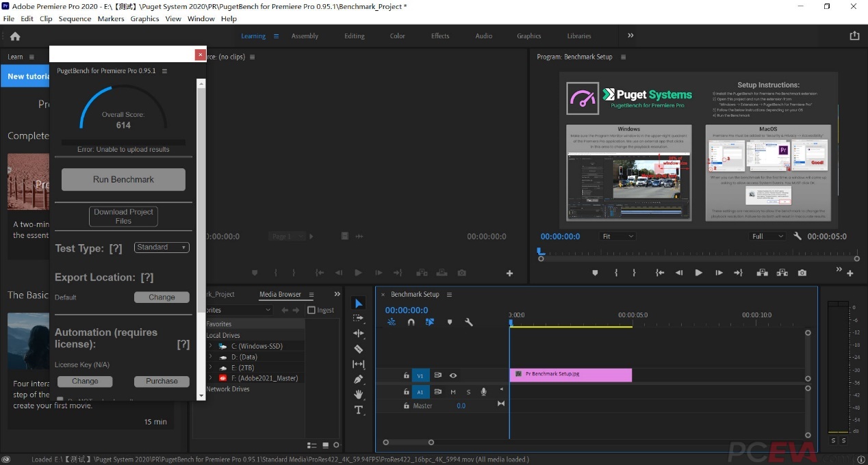
Task: Go to In point in Program Monitor
Action: 660,273
